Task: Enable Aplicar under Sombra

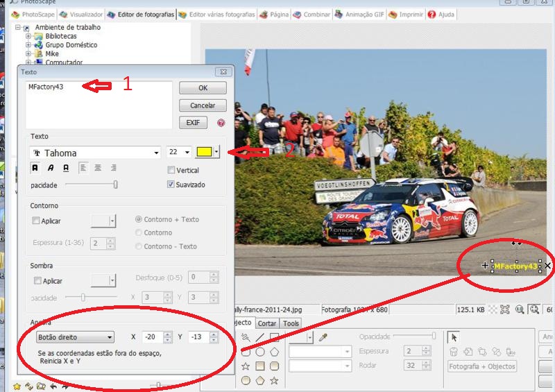Action: click(x=37, y=281)
